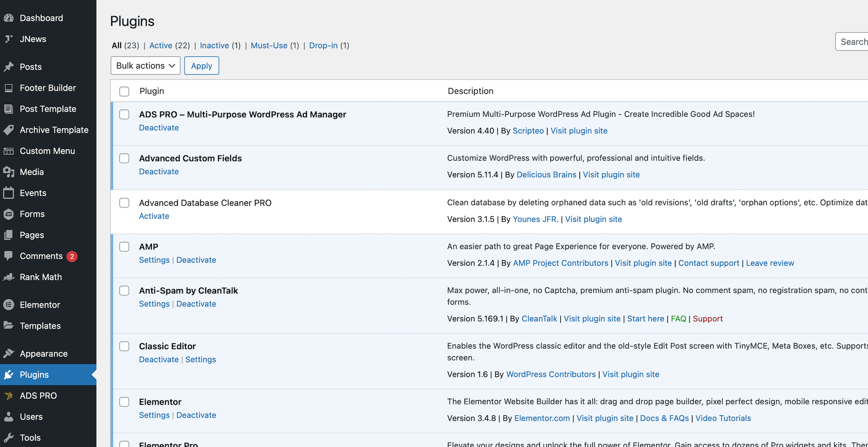This screenshot has width=868, height=447.
Task: Tick the AMP plugin checkbox
Action: tap(124, 247)
